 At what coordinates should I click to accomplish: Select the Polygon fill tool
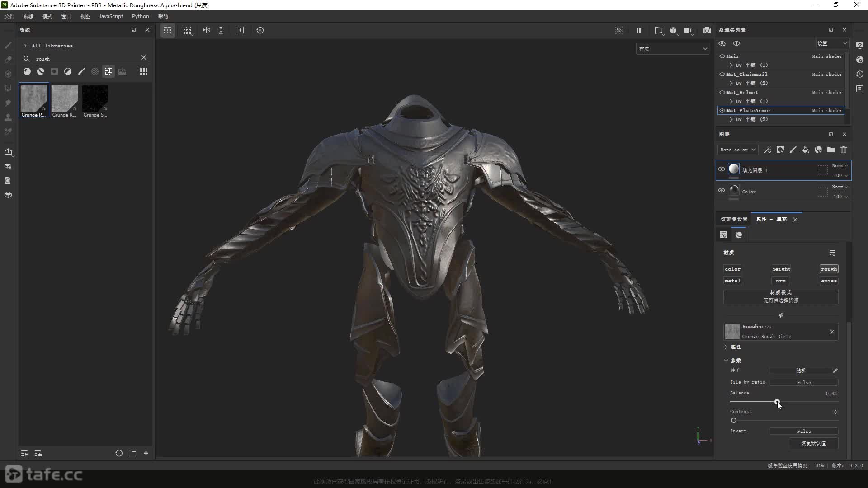8,89
